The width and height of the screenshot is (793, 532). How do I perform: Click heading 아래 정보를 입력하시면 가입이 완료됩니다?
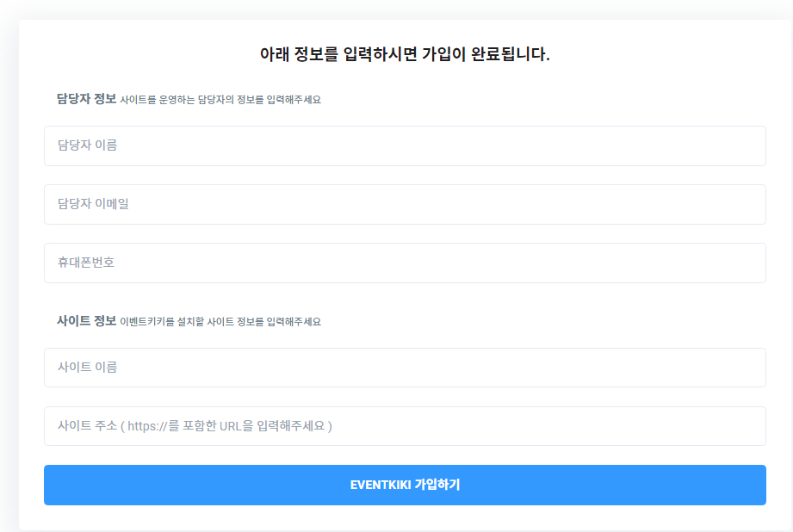[x=405, y=54]
